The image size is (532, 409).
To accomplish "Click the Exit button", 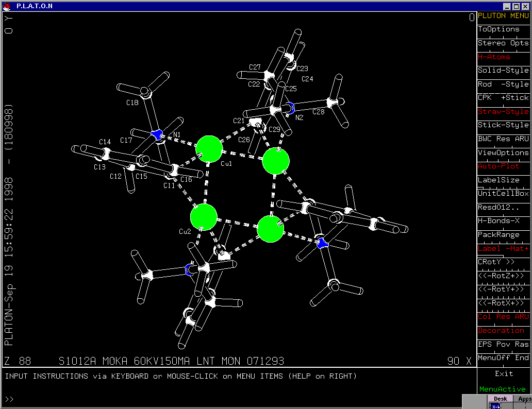I will pos(504,373).
